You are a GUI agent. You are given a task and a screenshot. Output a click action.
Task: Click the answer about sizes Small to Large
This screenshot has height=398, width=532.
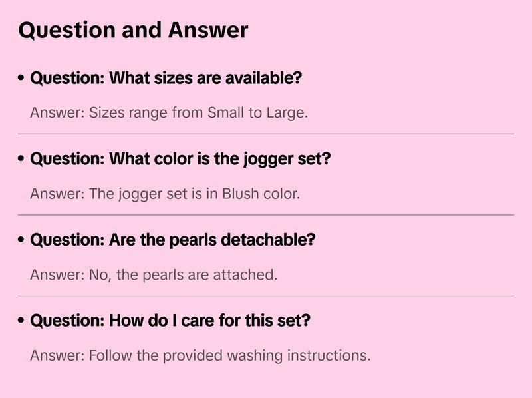[169, 112]
